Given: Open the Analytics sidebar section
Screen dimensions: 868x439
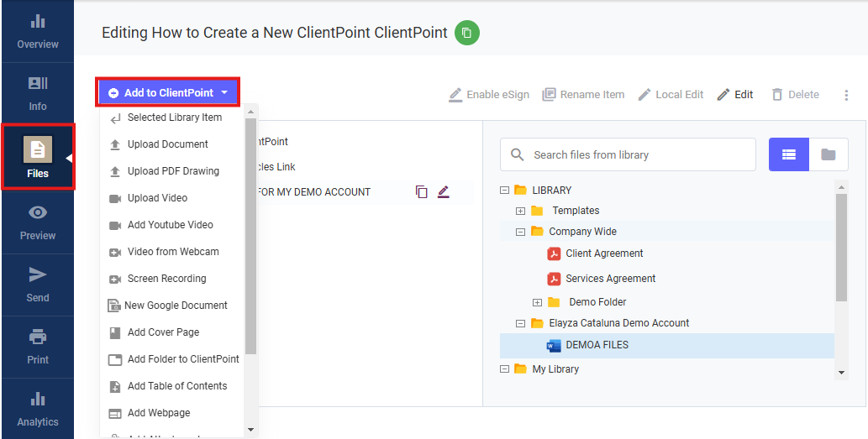Looking at the screenshot, I should click(37, 409).
